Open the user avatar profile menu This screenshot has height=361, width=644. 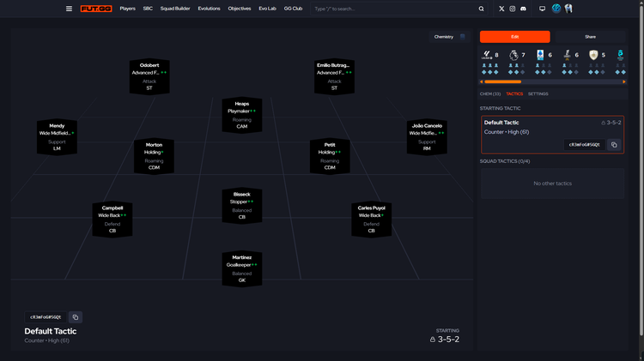568,9
